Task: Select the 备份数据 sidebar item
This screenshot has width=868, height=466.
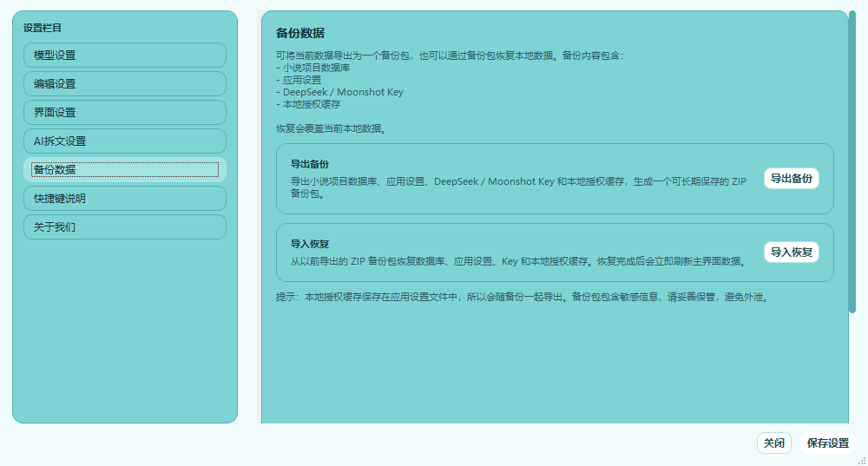Action: tap(124, 170)
